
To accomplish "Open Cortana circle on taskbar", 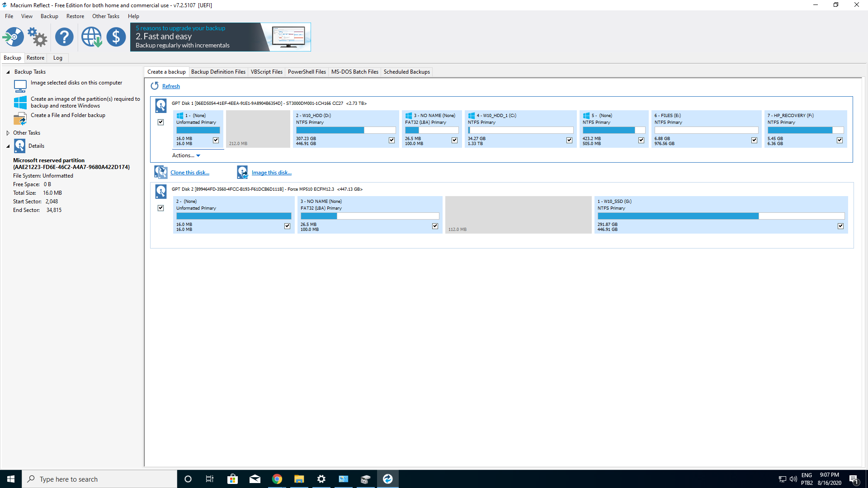I will tap(188, 479).
